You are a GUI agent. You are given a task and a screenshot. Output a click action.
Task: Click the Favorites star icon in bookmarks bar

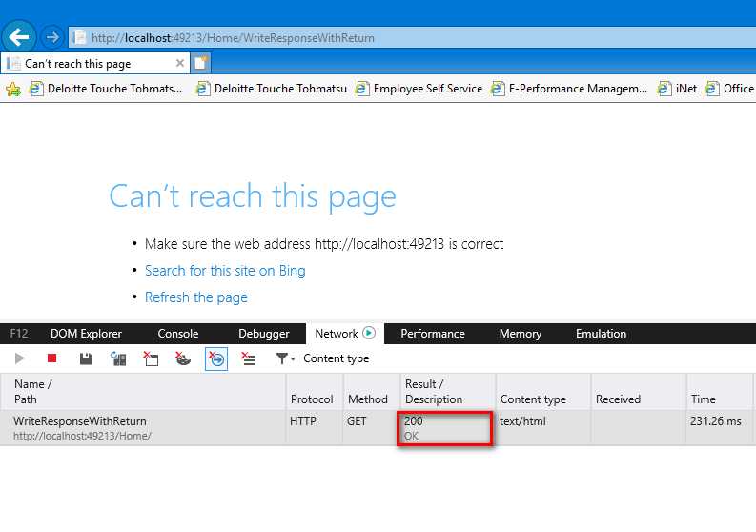pos(13,89)
